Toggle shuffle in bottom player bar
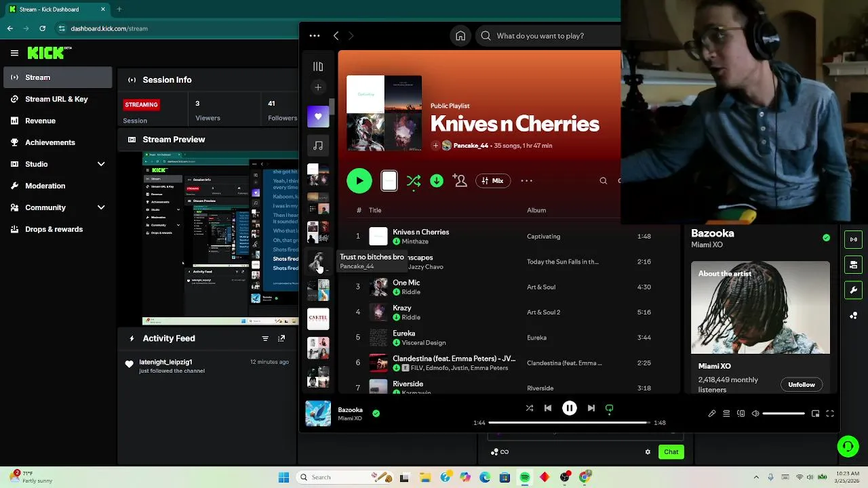 530,408
